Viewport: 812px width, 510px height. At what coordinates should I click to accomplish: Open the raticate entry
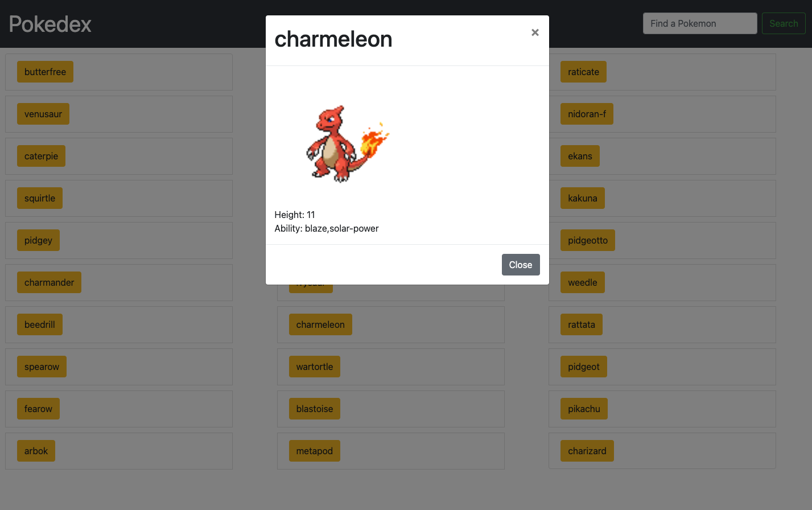(x=583, y=72)
